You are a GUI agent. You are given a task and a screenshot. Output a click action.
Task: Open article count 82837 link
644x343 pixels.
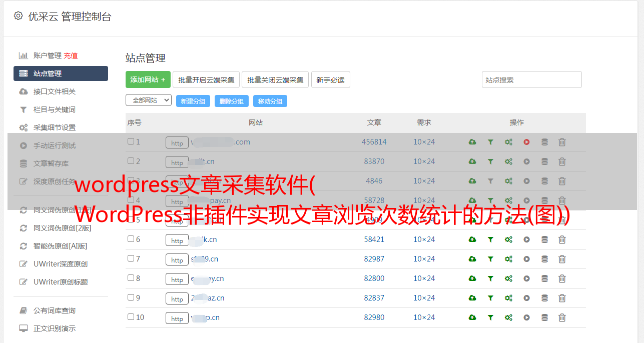[374, 298]
